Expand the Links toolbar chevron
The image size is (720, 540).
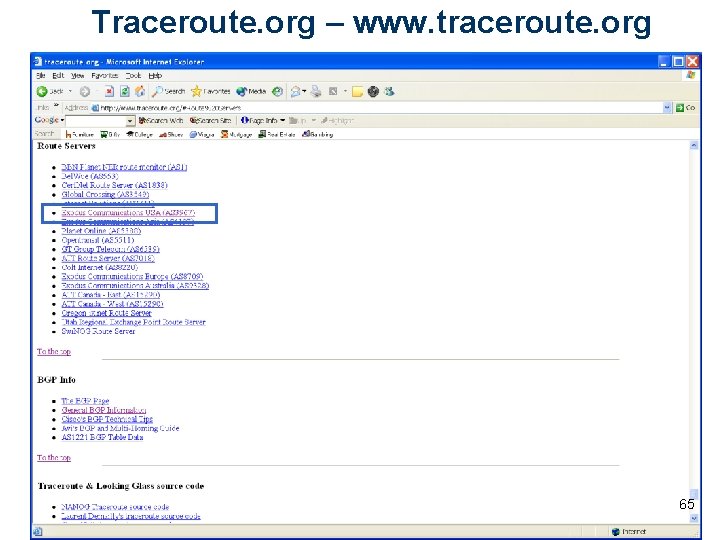56,106
